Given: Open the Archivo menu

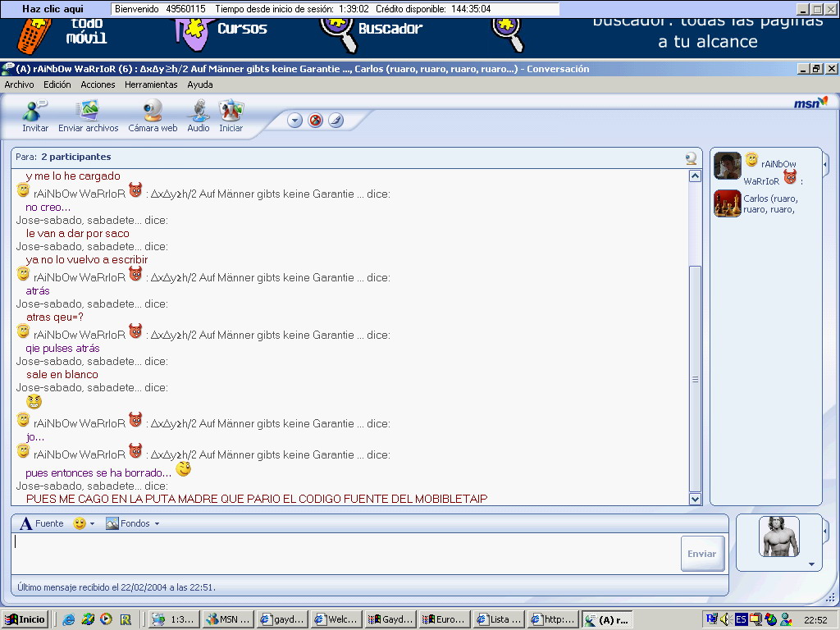Looking at the screenshot, I should coord(20,84).
